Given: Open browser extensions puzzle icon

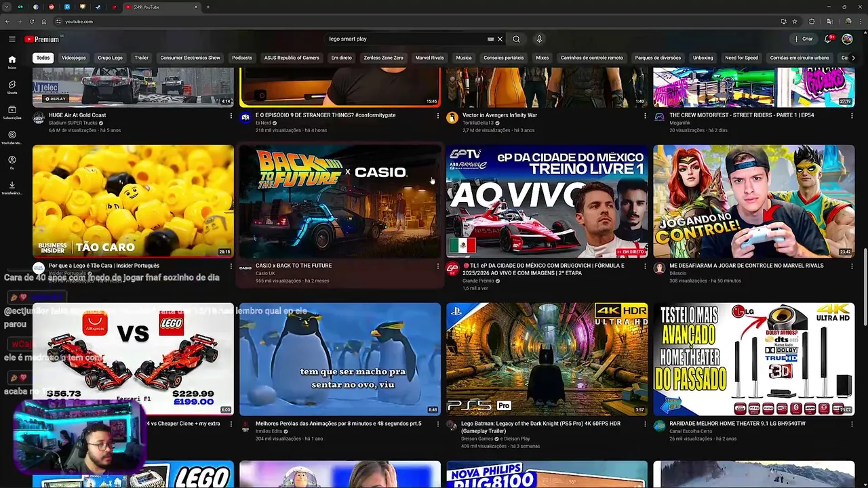Looking at the screenshot, I should pyautogui.click(x=812, y=22).
